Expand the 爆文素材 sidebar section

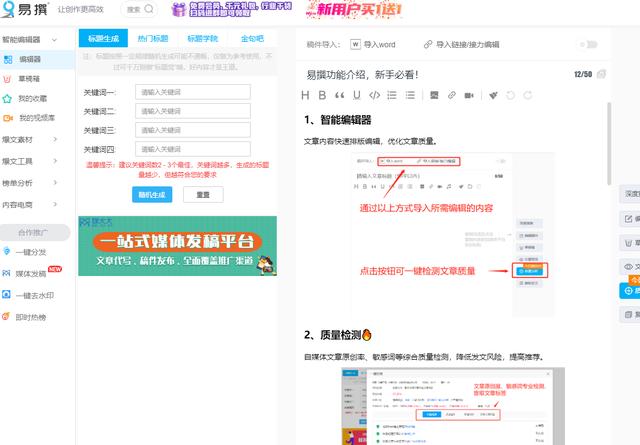click(x=55, y=139)
